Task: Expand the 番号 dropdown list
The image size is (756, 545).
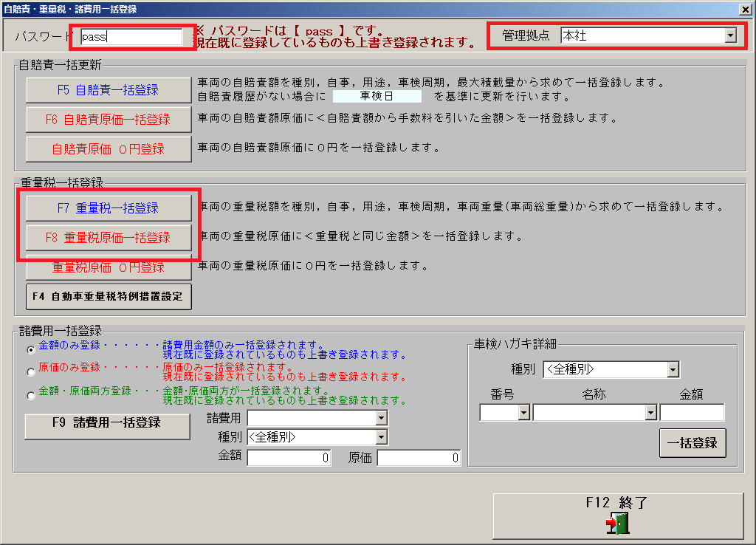Action: pyautogui.click(x=523, y=413)
